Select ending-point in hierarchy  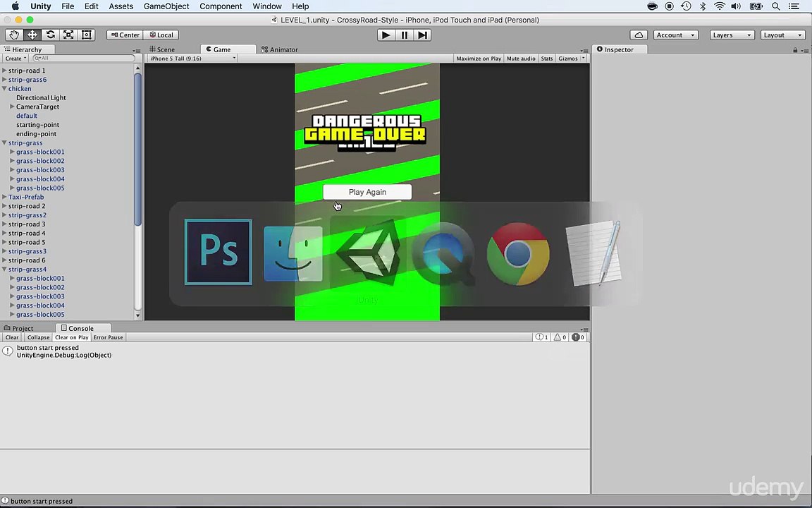pos(36,134)
